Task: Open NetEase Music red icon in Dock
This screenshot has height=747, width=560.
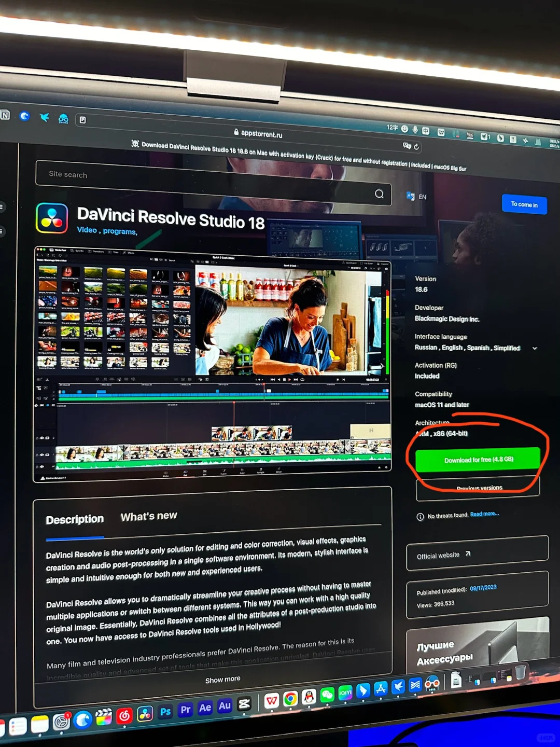Action: click(x=124, y=716)
